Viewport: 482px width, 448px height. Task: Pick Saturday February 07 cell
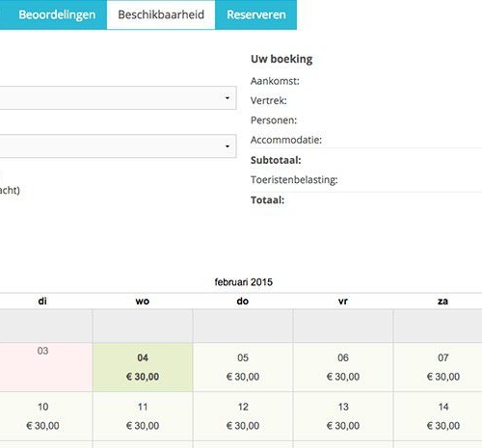pyautogui.click(x=439, y=367)
